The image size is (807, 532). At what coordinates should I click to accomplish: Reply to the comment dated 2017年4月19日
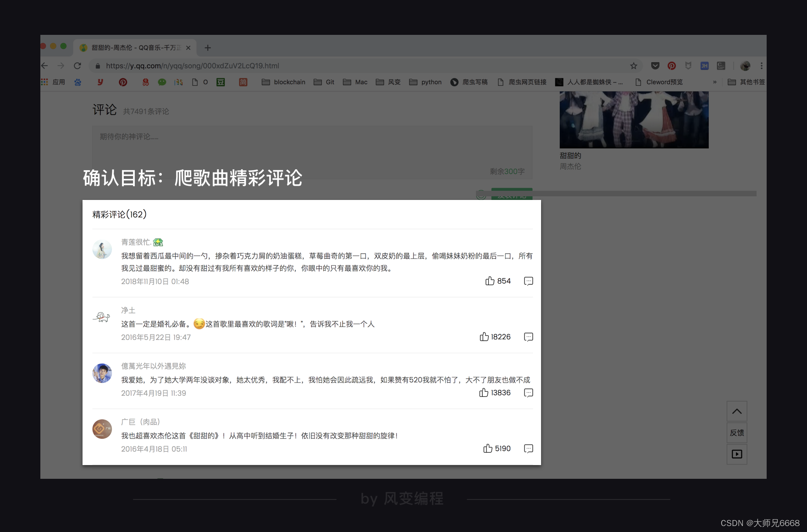point(528,393)
